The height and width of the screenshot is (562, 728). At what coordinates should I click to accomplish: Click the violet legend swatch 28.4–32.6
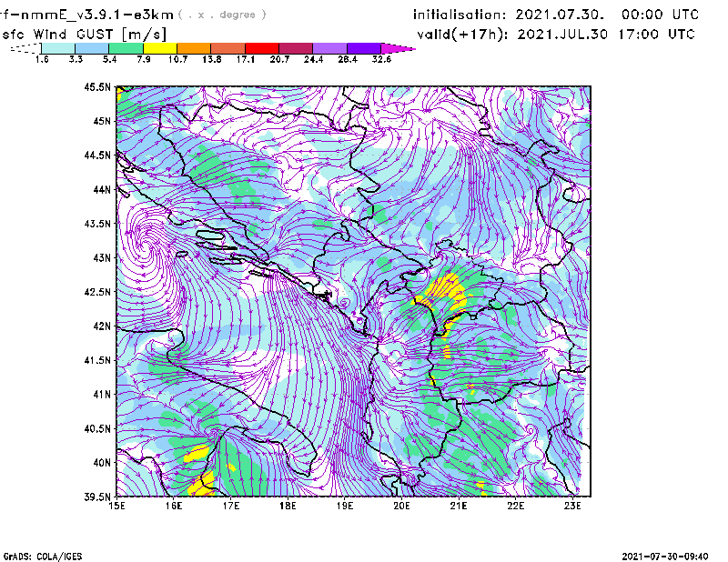point(364,48)
